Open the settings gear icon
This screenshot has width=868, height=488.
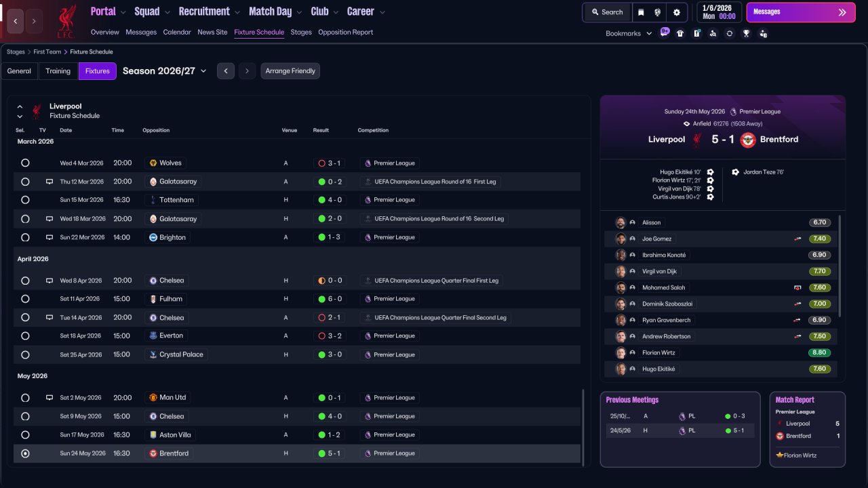677,12
